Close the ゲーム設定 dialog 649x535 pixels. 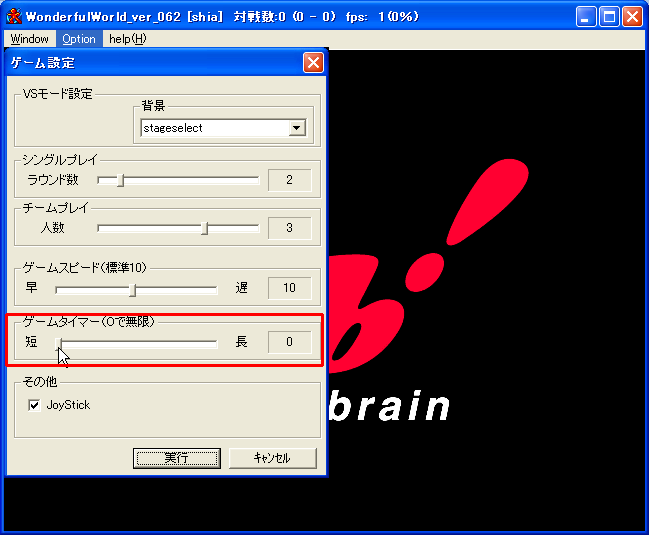[313, 63]
